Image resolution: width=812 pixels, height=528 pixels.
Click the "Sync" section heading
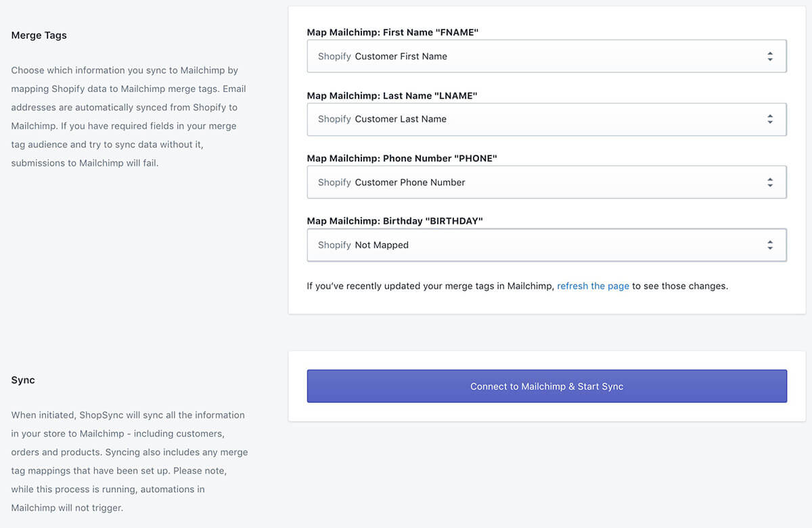23,380
